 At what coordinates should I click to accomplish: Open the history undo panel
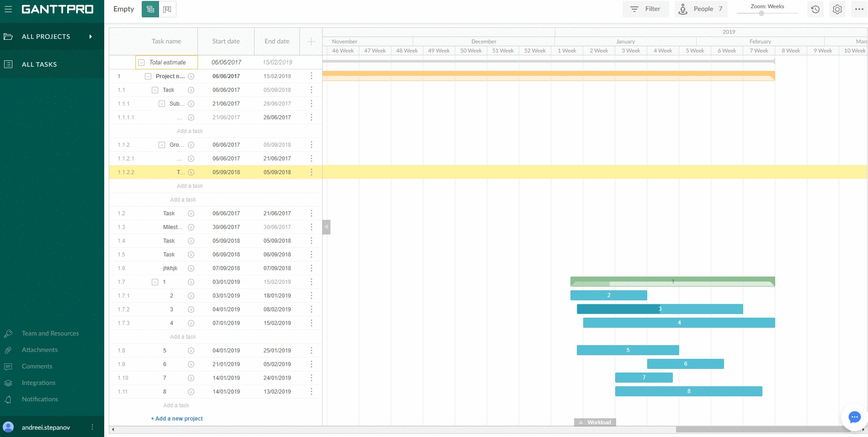click(815, 9)
